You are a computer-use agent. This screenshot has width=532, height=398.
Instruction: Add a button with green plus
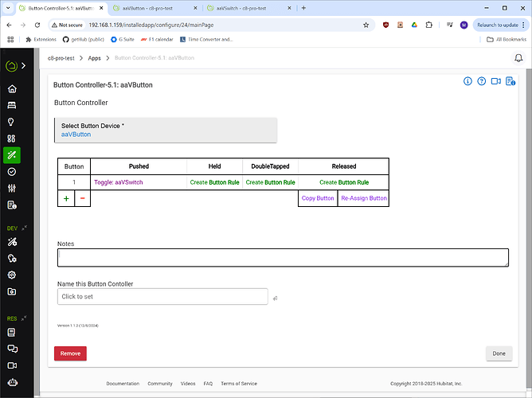66,198
